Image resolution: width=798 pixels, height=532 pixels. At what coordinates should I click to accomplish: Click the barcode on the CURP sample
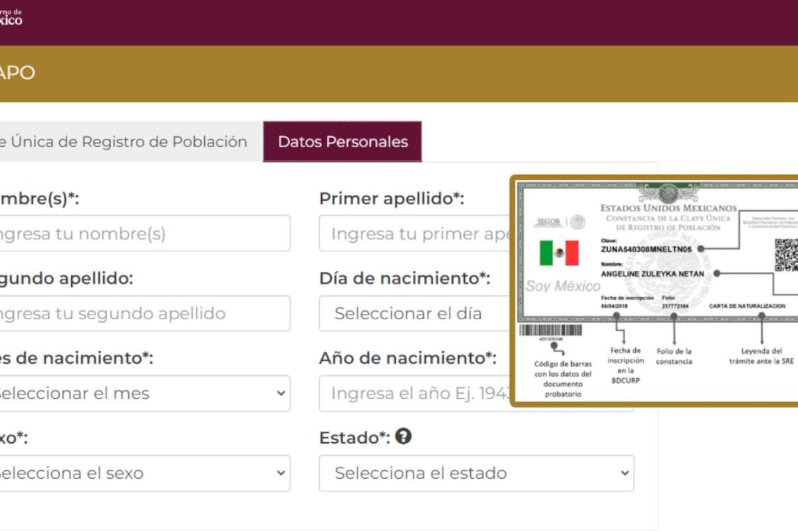[550, 330]
